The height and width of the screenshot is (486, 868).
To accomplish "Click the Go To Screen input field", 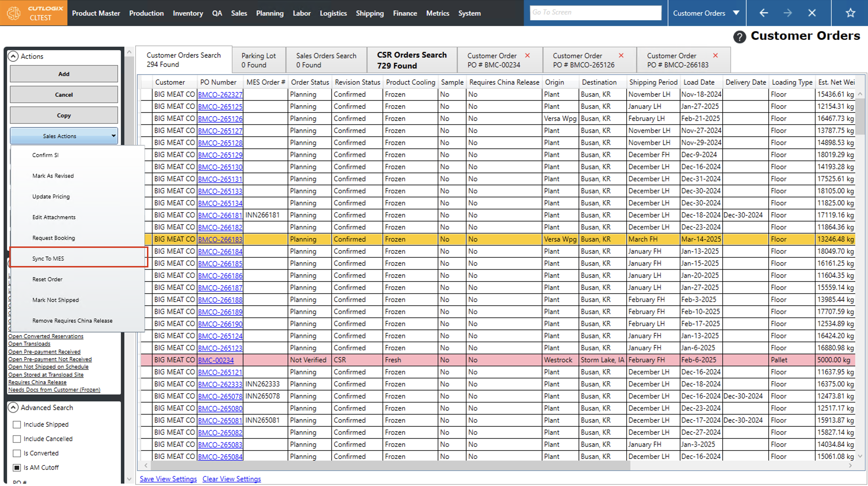I will 595,13.
